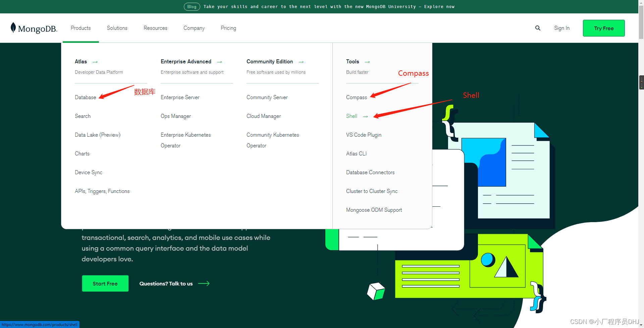Select APIs, Triggers, Functions
This screenshot has width=644, height=328.
pos(102,191)
